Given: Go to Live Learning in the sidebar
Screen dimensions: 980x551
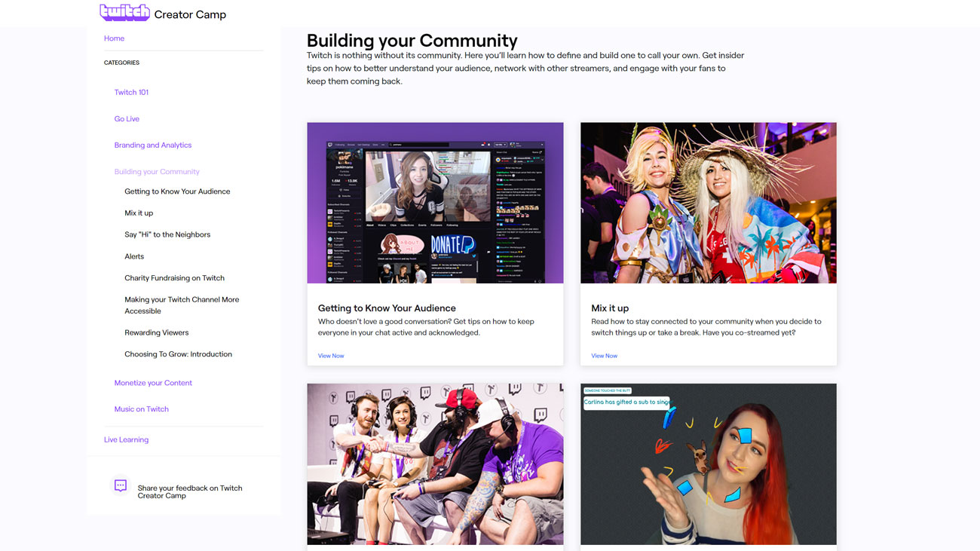Looking at the screenshot, I should pyautogui.click(x=126, y=439).
